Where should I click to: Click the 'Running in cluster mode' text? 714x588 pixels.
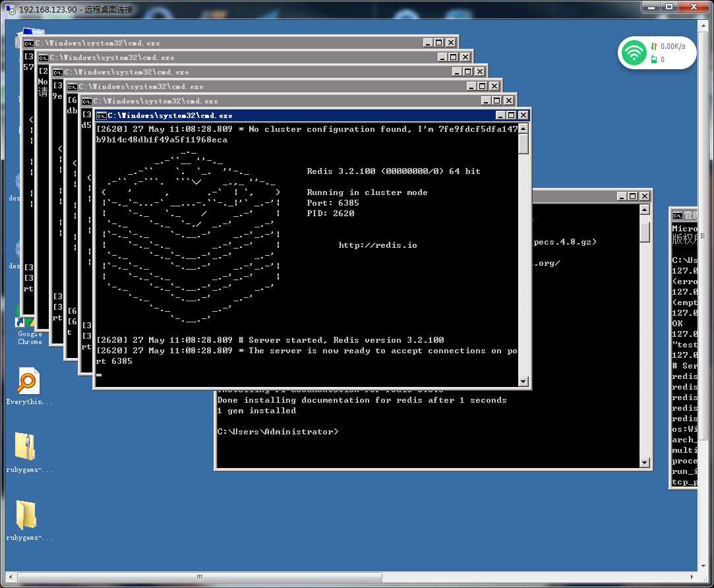click(367, 192)
